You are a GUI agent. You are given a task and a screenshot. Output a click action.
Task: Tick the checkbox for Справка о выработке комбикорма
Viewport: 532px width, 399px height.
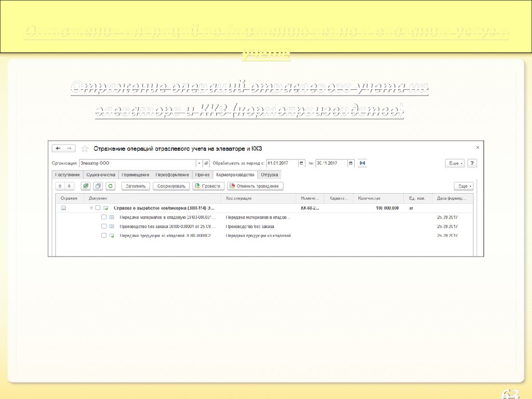[x=98, y=208]
